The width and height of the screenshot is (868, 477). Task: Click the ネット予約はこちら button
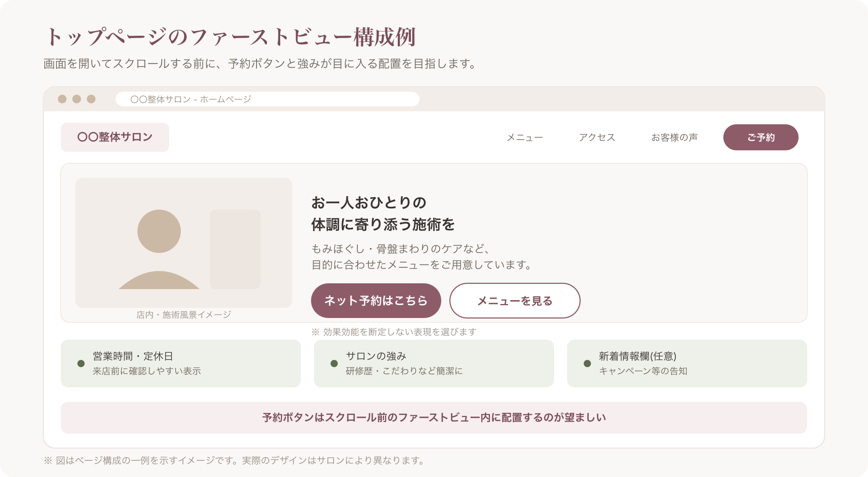coord(376,301)
